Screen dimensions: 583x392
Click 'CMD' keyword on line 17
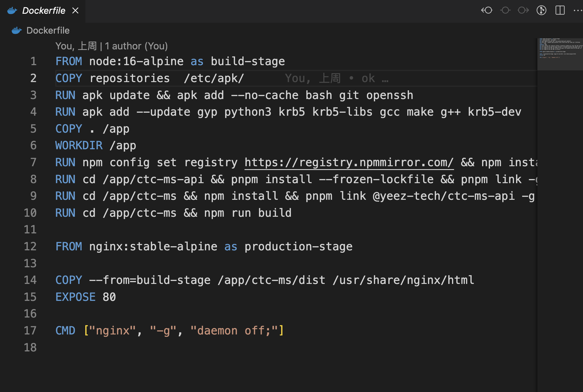65,331
